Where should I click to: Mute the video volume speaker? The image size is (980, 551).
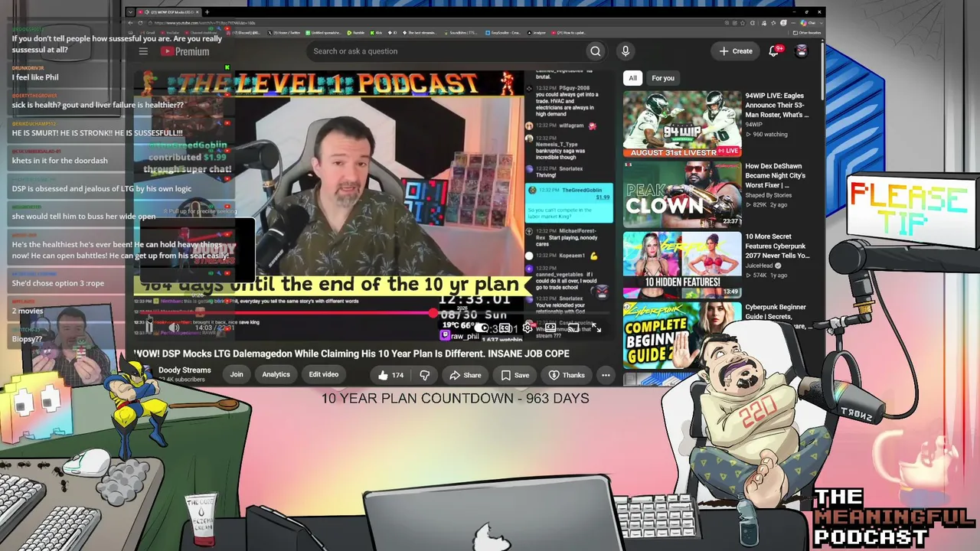(x=174, y=328)
